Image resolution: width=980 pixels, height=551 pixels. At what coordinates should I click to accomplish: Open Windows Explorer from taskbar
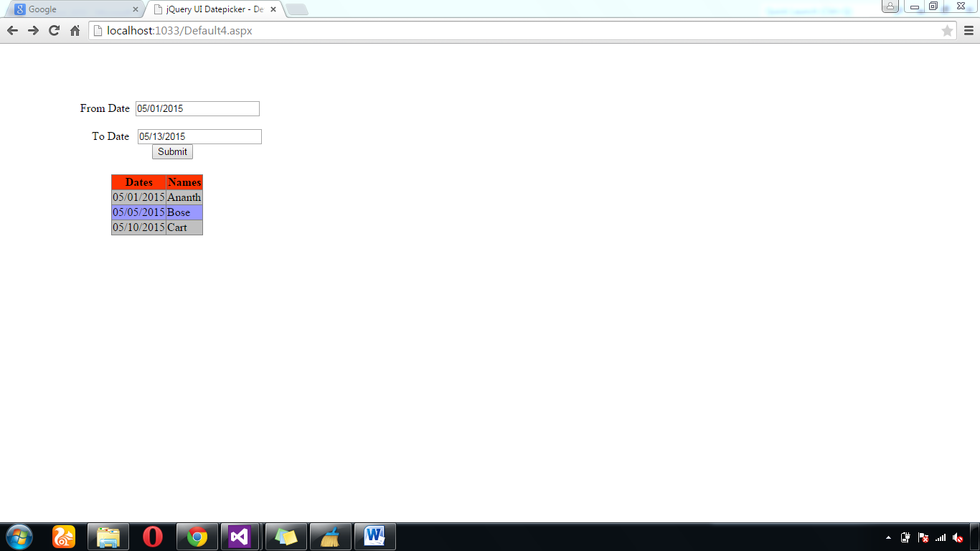pyautogui.click(x=108, y=537)
